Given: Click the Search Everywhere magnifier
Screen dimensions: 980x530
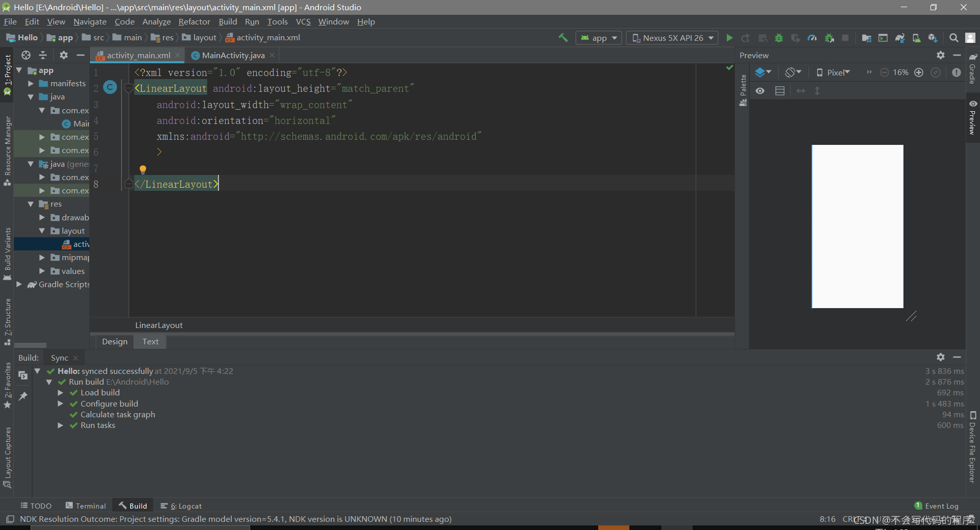Looking at the screenshot, I should [x=953, y=38].
